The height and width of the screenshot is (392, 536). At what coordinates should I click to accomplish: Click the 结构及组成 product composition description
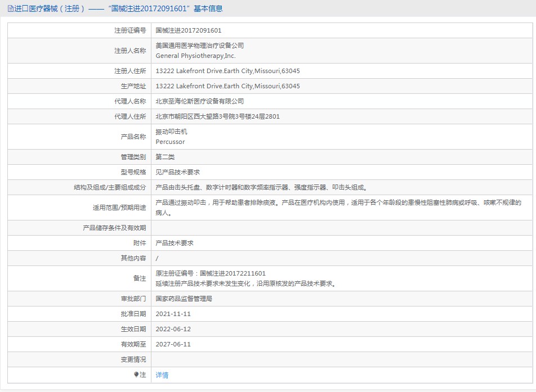click(x=264, y=187)
